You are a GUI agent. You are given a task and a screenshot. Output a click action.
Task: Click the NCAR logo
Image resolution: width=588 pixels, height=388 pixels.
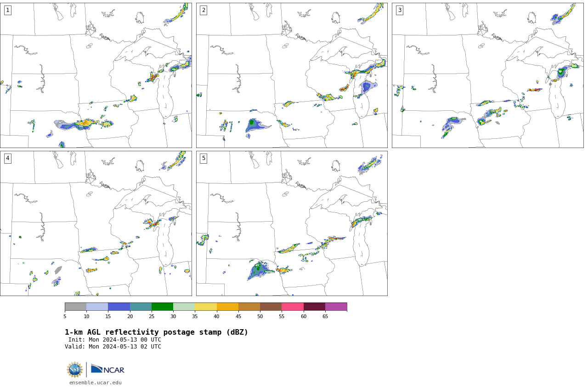click(x=107, y=369)
